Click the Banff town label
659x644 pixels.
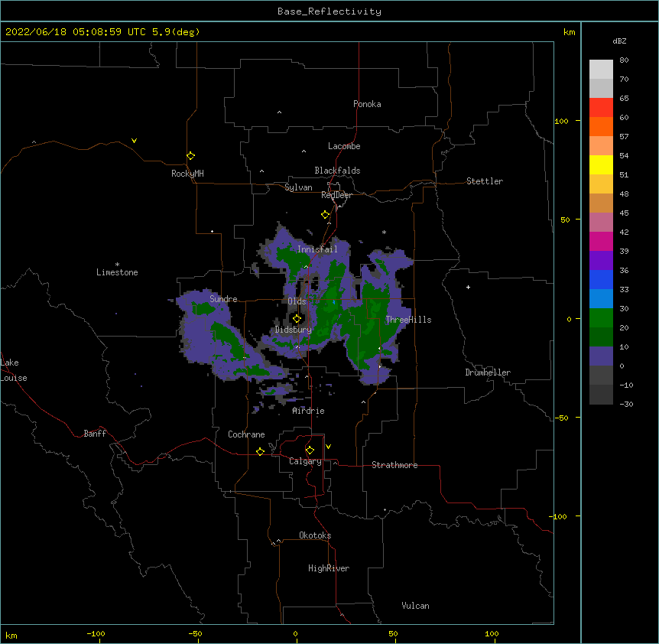coord(95,434)
